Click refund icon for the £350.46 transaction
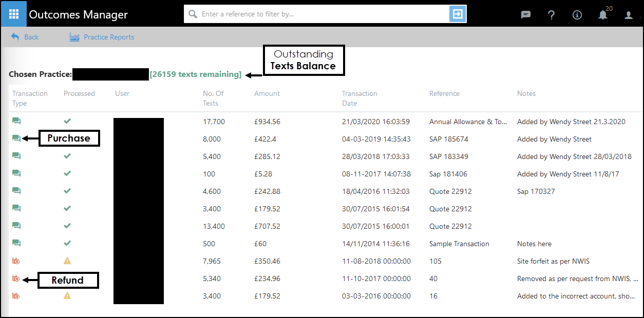The image size is (644, 318). click(16, 261)
